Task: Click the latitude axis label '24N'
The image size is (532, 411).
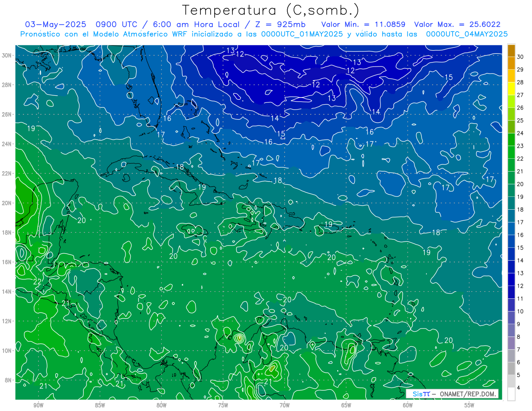Action: pyautogui.click(x=7, y=144)
